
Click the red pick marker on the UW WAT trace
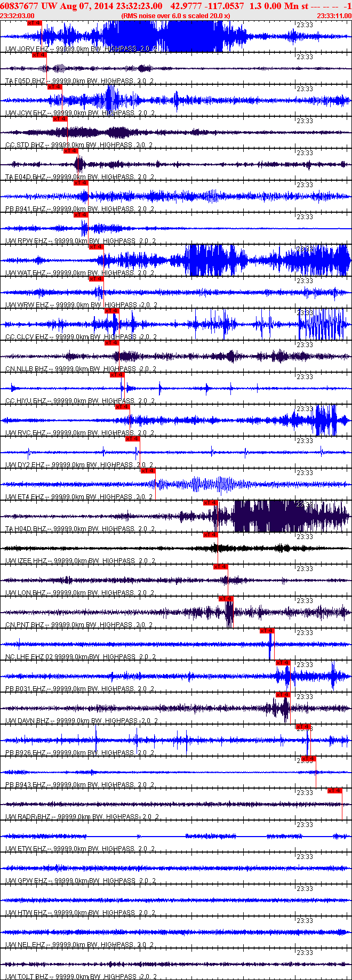[97, 247]
